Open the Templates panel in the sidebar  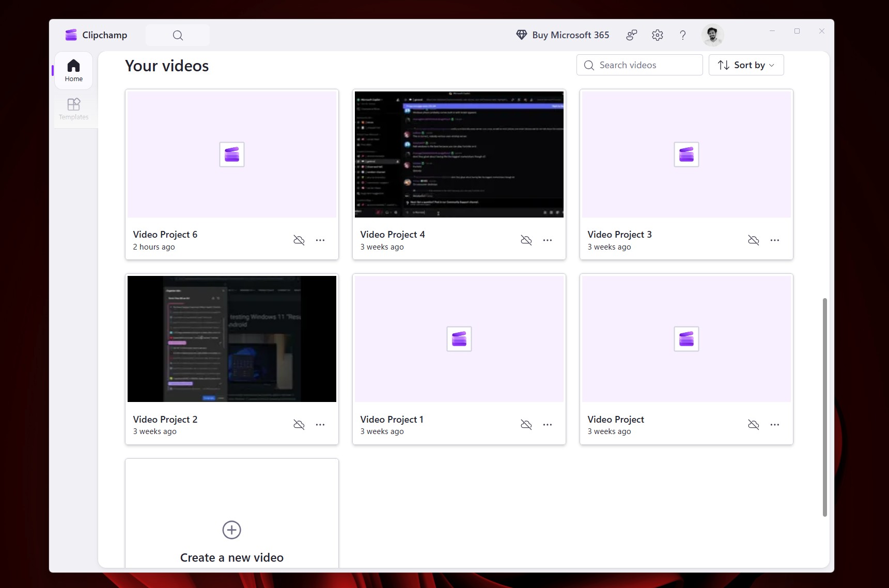(73, 109)
